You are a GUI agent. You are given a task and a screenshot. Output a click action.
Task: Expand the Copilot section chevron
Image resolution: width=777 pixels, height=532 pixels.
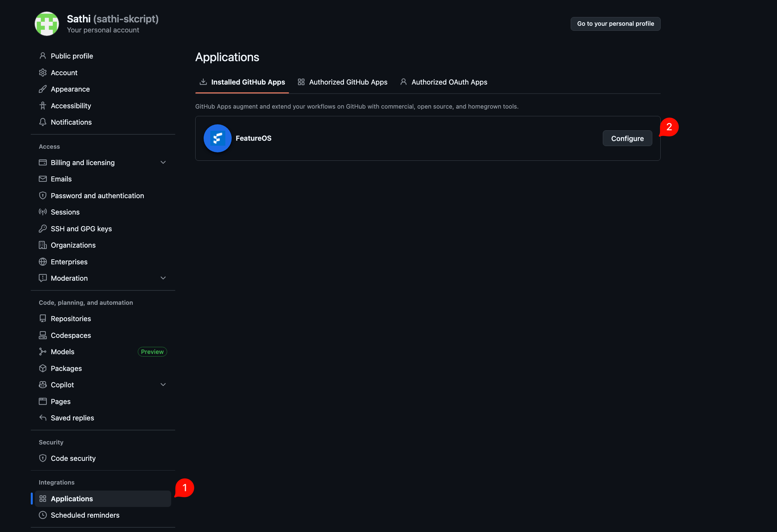pyautogui.click(x=163, y=385)
